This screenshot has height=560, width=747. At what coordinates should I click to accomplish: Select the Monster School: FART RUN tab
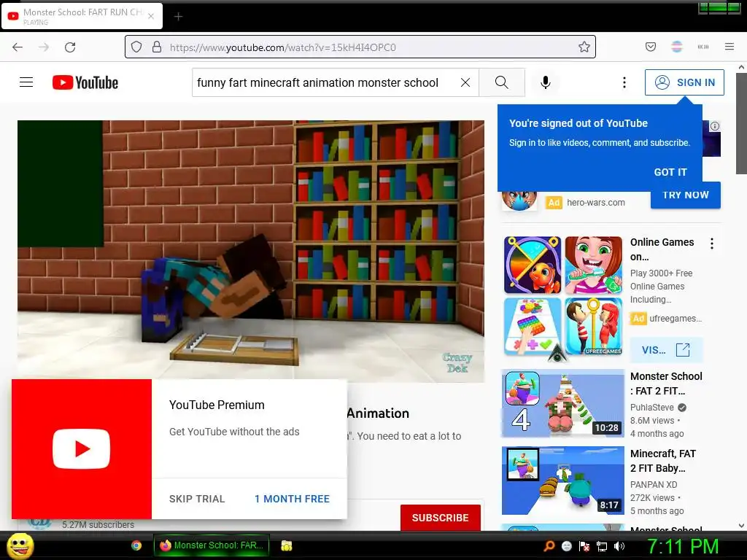82,16
